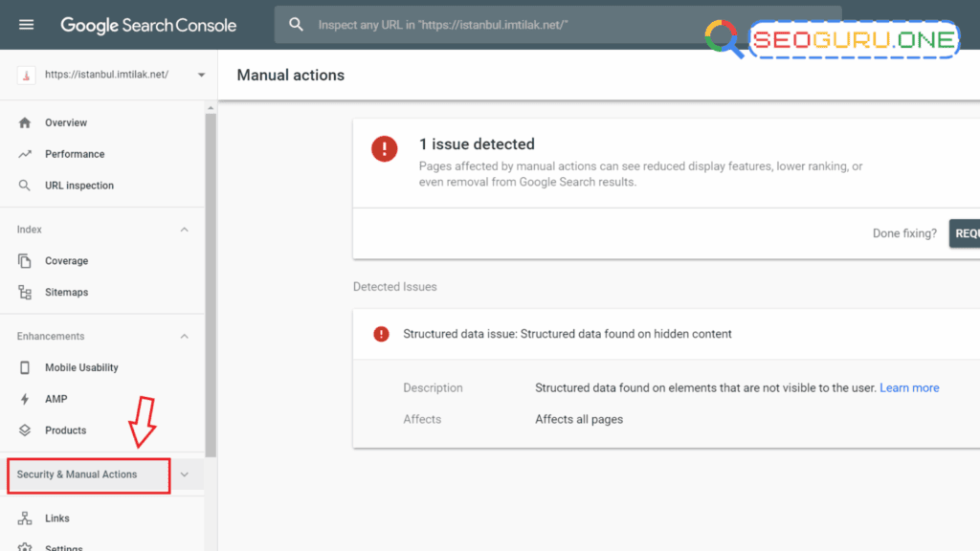Open URL inspection in sidebar
The width and height of the screenshot is (980, 551).
click(79, 186)
